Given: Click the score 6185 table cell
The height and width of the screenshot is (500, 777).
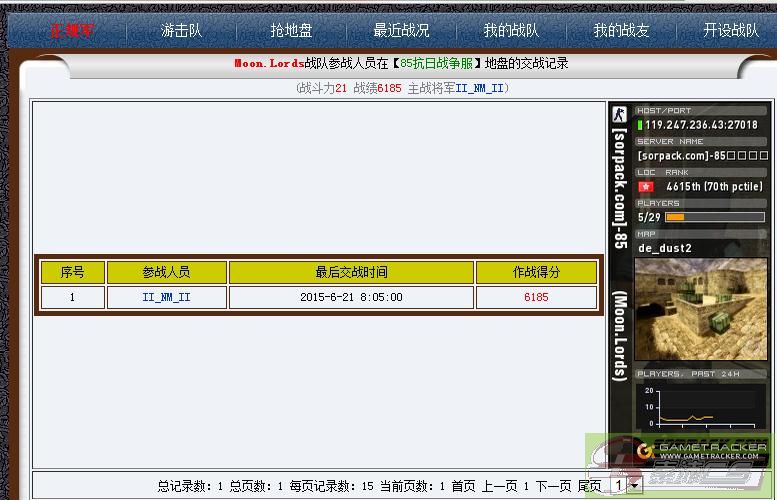Looking at the screenshot, I should click(536, 297).
